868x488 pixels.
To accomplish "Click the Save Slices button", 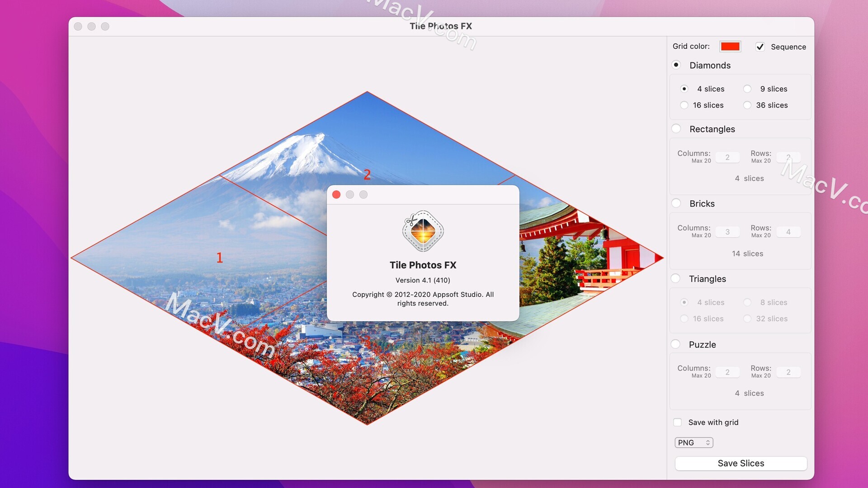I will coord(741,464).
